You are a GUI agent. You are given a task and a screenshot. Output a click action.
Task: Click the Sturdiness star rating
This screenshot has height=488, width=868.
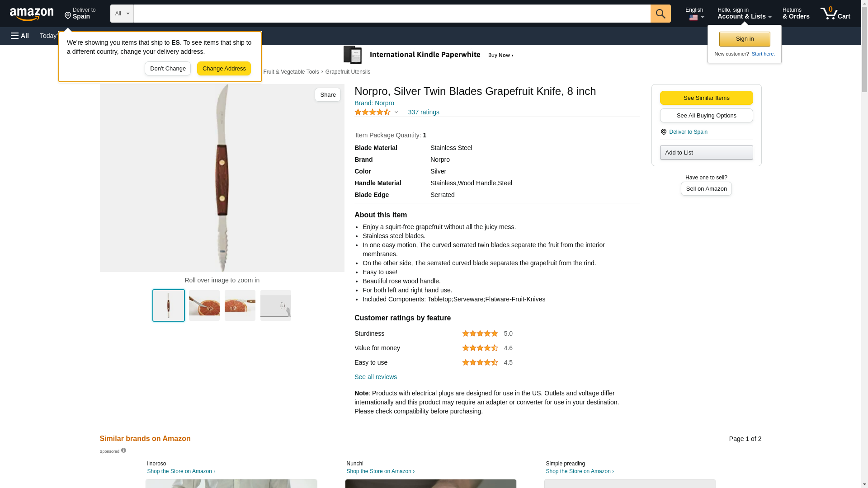(x=480, y=333)
